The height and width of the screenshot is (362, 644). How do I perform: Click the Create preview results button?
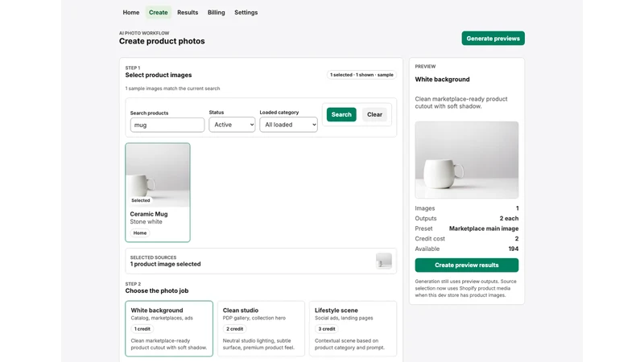pos(467,265)
